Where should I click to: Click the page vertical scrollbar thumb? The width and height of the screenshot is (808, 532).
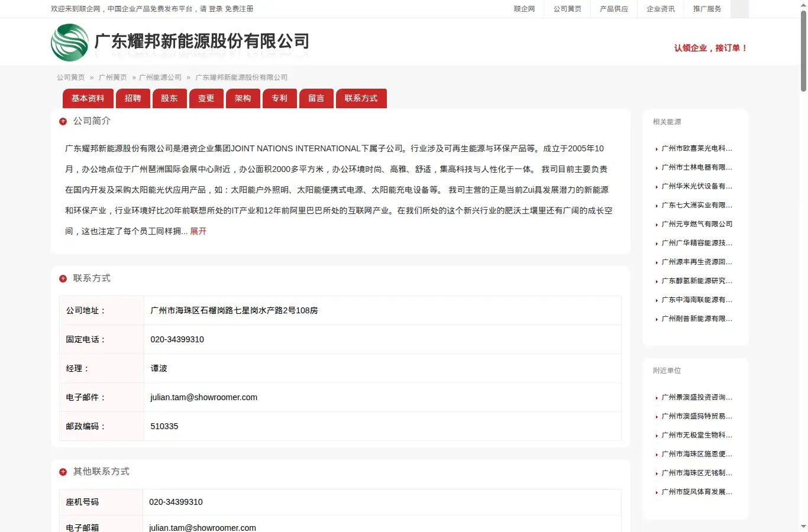click(x=803, y=50)
